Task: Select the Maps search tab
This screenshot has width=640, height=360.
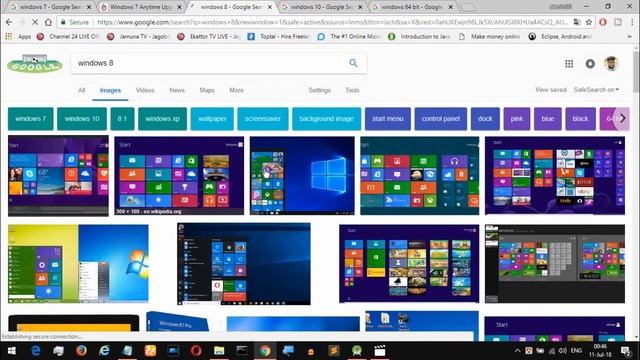Action: coord(207,90)
